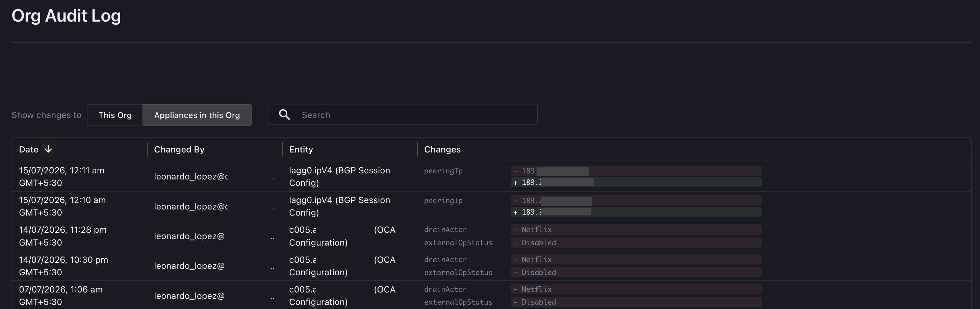Select date 15/07/2026, 12:10 am cell
This screenshot has height=309, width=980.
(x=62, y=206)
